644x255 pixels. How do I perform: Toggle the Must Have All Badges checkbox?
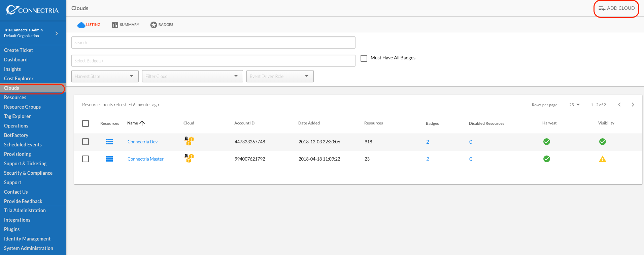tap(364, 58)
